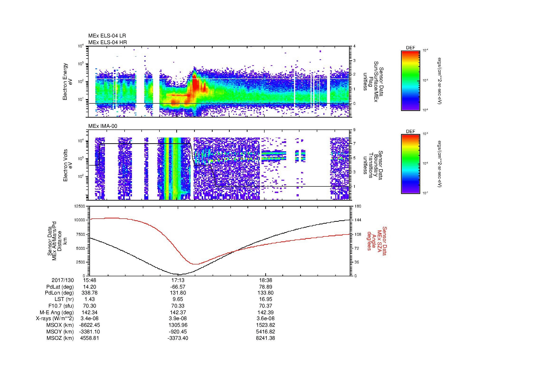Click the MSOZ value '-3373.40'
The image size is (555, 392).
pos(178,338)
